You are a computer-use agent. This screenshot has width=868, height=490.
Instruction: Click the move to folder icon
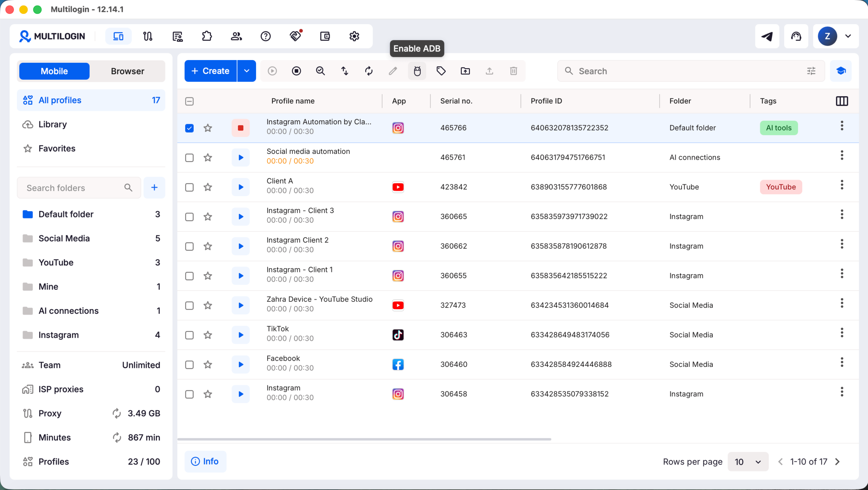pos(465,71)
